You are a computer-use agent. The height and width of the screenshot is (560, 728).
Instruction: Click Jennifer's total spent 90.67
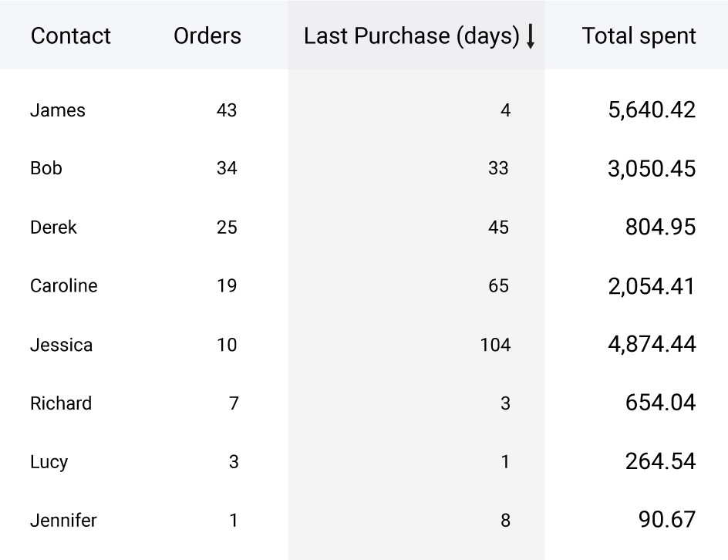(667, 521)
